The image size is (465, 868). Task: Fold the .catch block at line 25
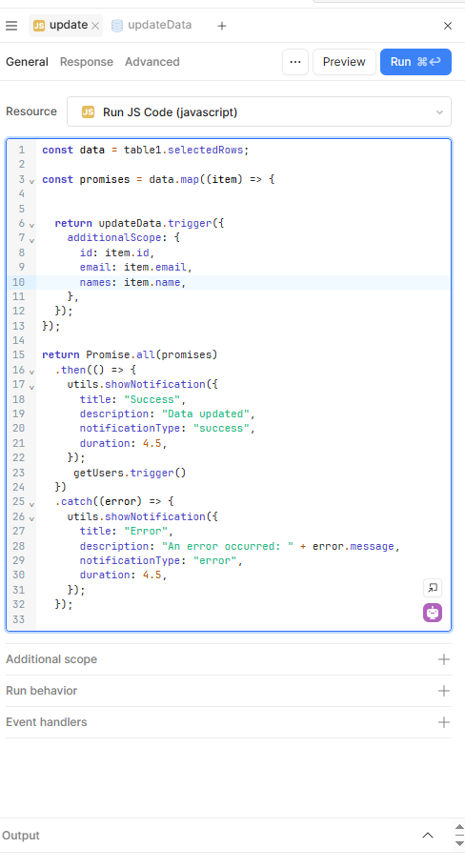pyautogui.click(x=31, y=504)
